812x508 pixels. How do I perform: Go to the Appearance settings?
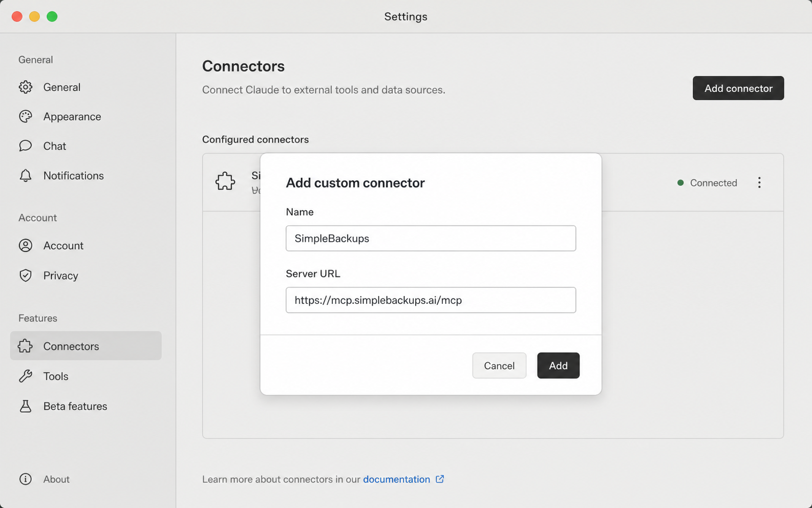[x=86, y=117]
